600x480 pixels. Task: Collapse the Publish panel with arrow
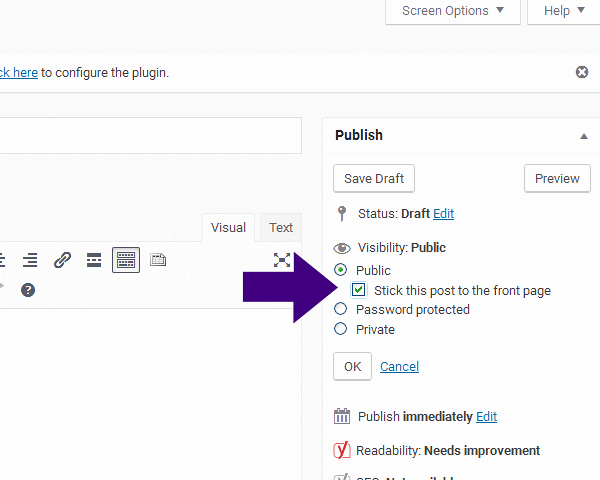[x=583, y=136]
